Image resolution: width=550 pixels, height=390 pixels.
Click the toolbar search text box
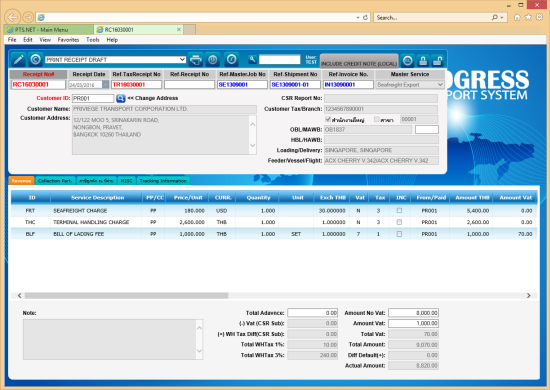tap(280, 60)
